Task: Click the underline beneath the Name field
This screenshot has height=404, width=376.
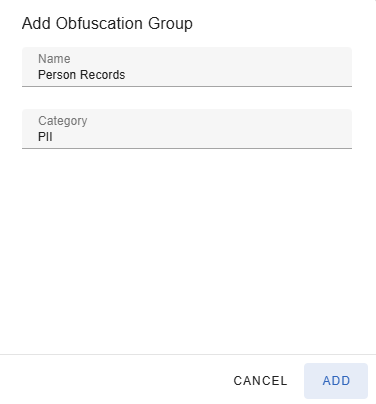Action: coord(187,86)
